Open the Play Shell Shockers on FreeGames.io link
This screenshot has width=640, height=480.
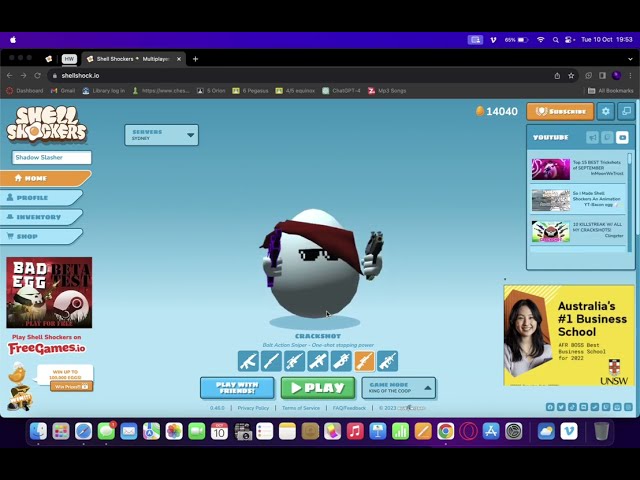pos(47,344)
